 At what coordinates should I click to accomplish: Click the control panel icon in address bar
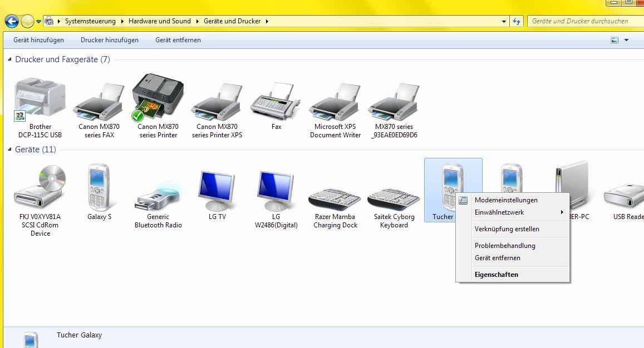coord(49,21)
